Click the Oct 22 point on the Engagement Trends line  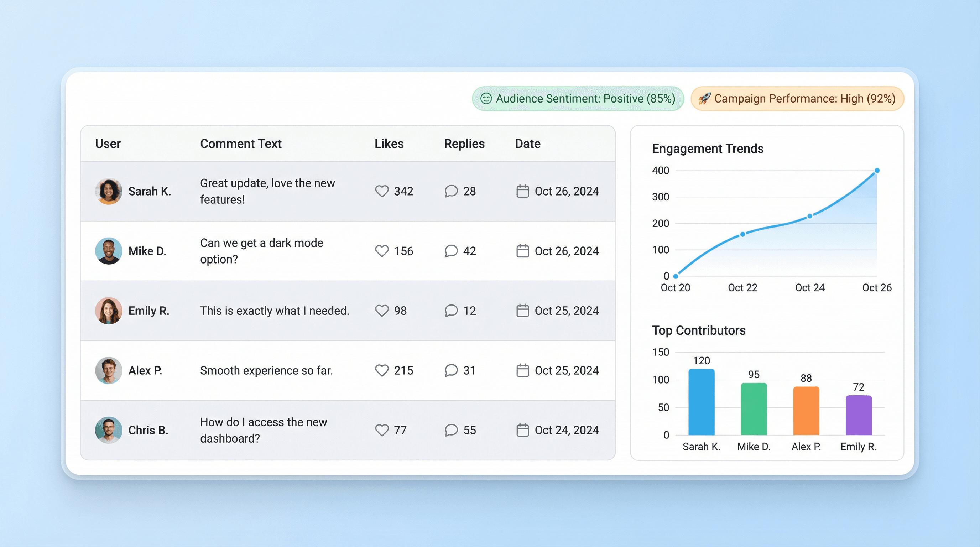point(742,234)
